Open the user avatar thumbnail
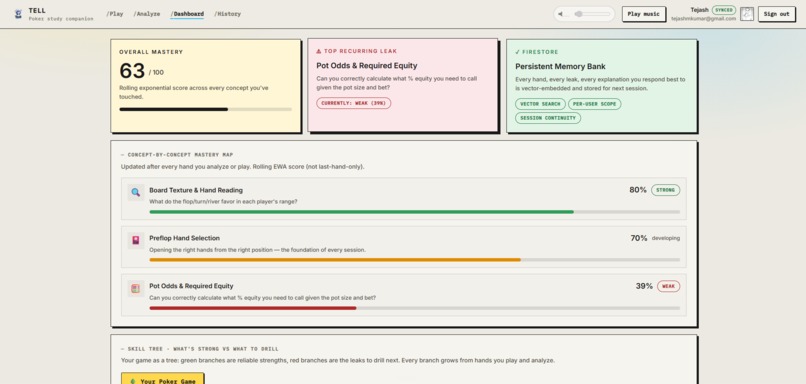The width and height of the screenshot is (806, 384). pyautogui.click(x=747, y=14)
